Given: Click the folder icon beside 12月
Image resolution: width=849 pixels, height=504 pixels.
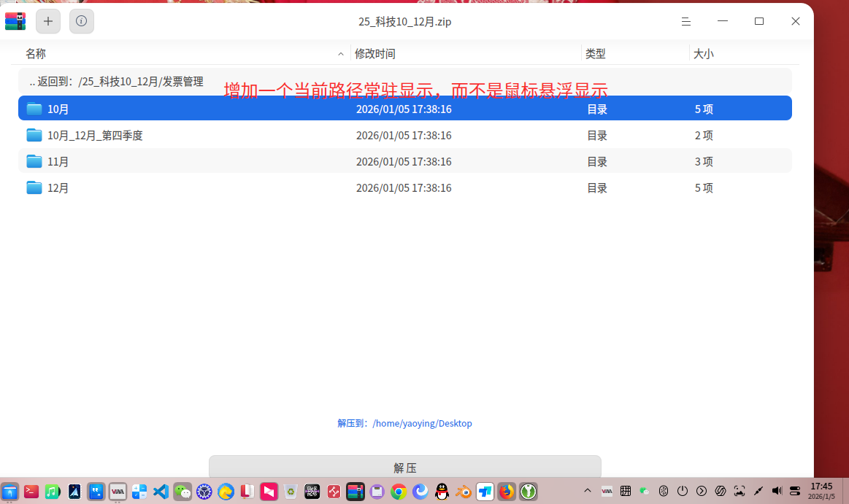Looking at the screenshot, I should coord(34,187).
